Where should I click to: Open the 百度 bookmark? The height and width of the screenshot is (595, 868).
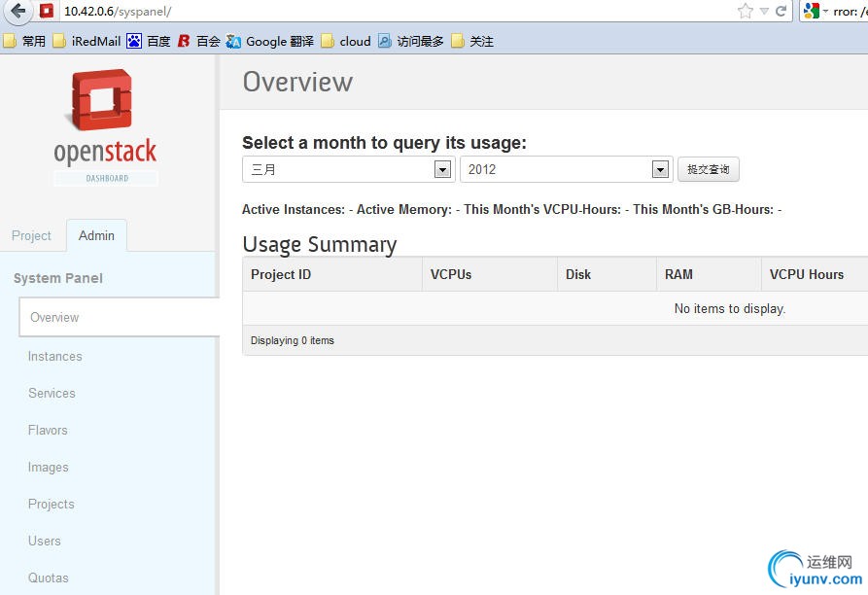click(x=149, y=41)
